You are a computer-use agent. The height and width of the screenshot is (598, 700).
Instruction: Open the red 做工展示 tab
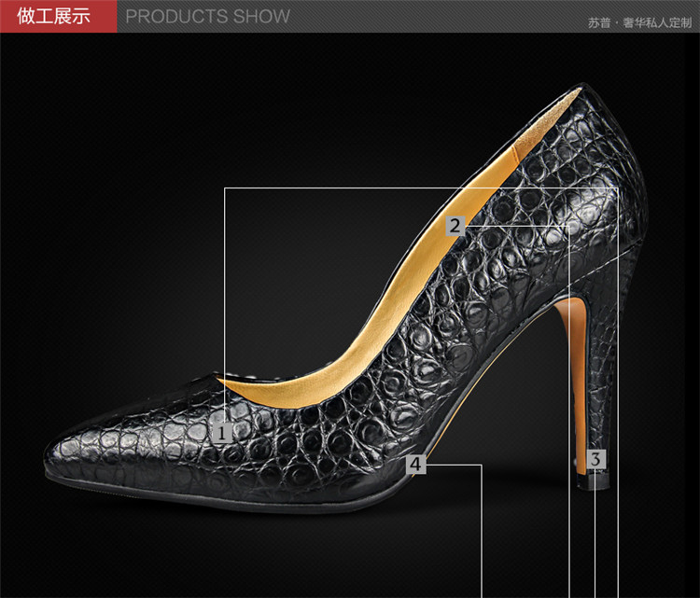pos(58,17)
